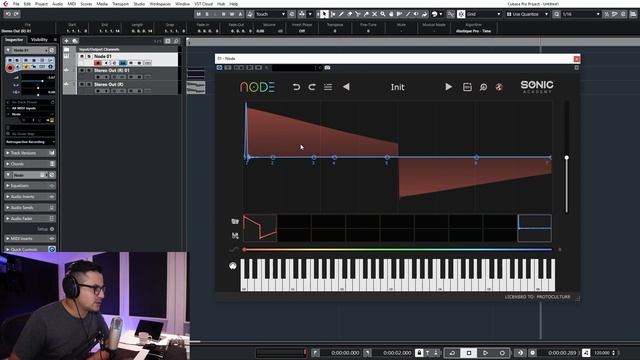
Task: Go to the previous preset in Node
Action: tap(346, 87)
